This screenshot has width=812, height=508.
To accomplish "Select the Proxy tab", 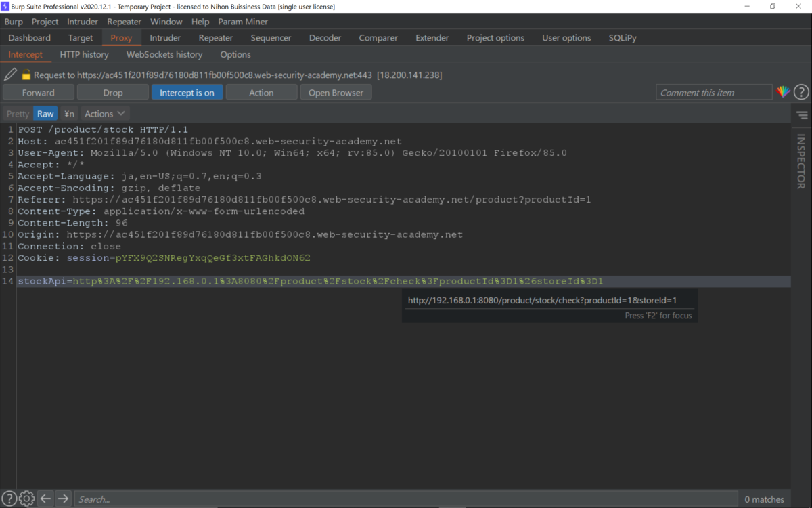I will [x=121, y=38].
